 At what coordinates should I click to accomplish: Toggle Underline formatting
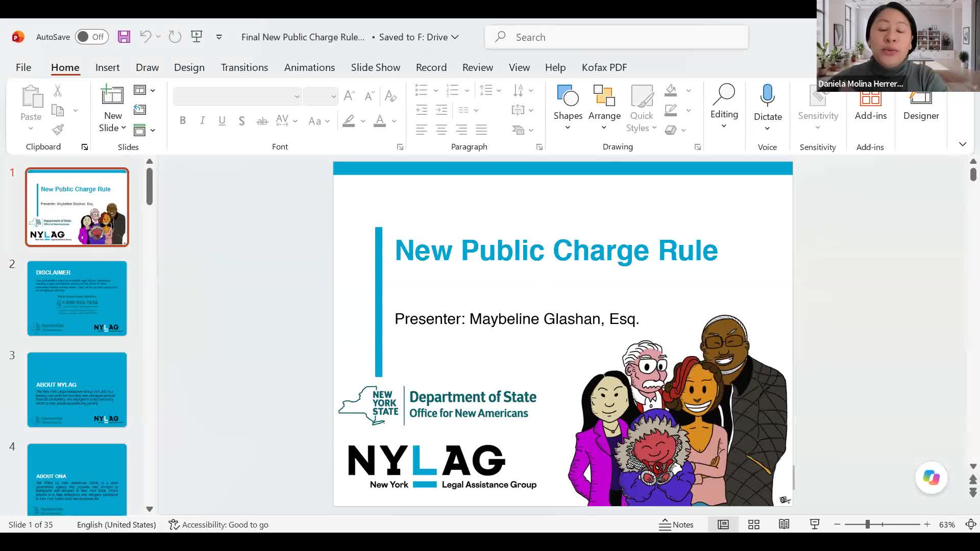pyautogui.click(x=222, y=121)
